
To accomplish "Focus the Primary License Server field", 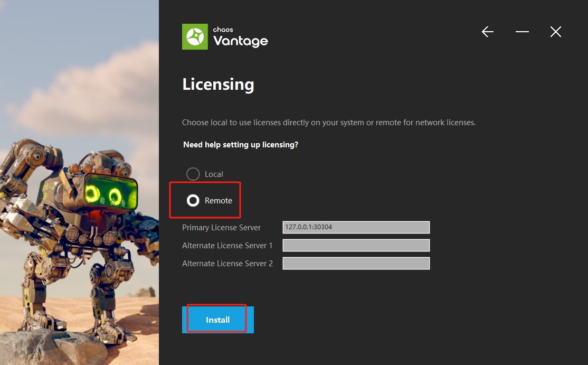I will [x=356, y=228].
